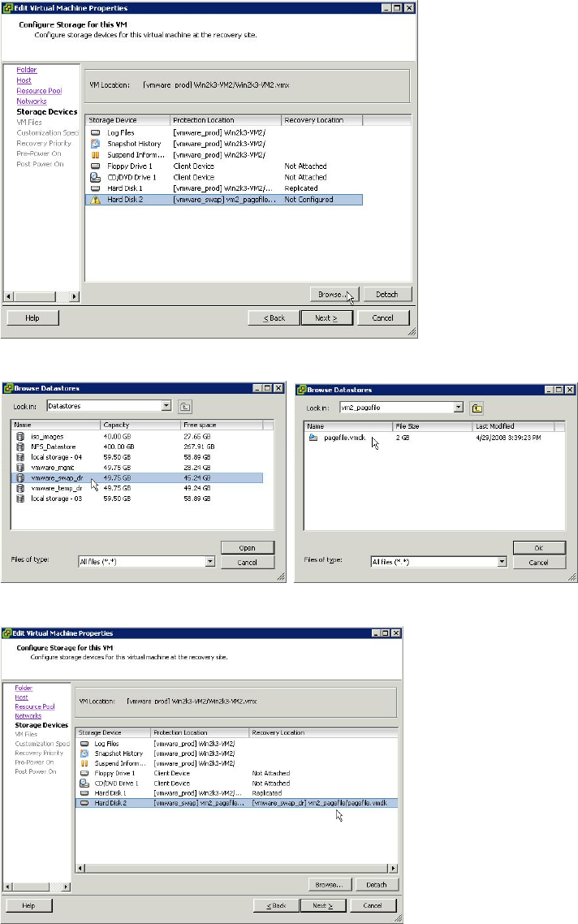578x924 pixels.
Task: Click Back button in bottom Edit VM window
Action: (276, 905)
